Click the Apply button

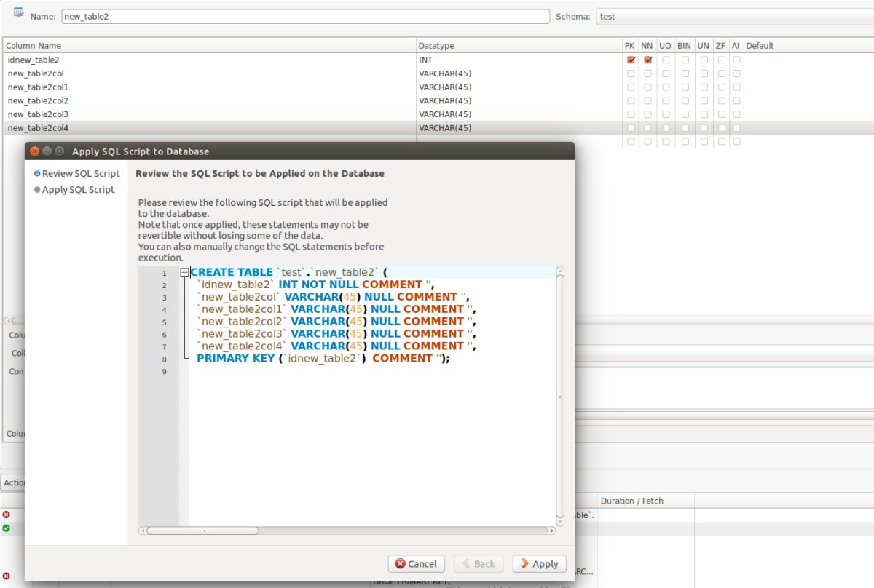[x=539, y=563]
